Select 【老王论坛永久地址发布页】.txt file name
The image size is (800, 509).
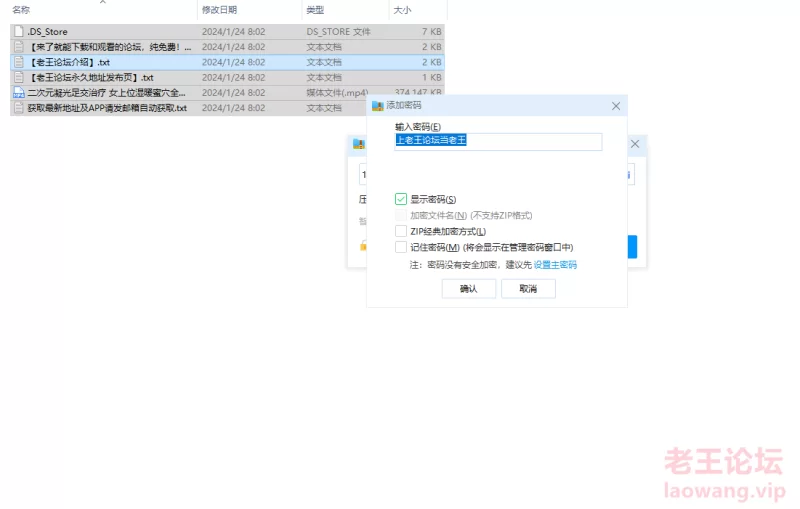91,78
